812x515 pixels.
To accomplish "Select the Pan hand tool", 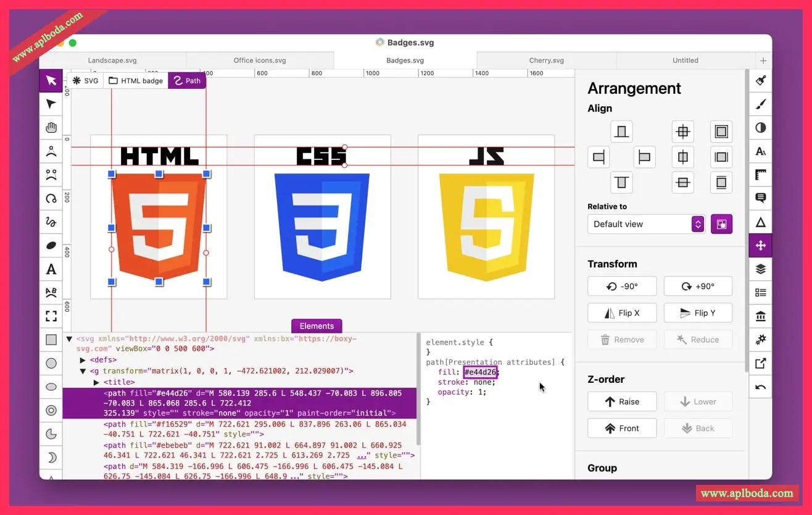I will point(51,128).
